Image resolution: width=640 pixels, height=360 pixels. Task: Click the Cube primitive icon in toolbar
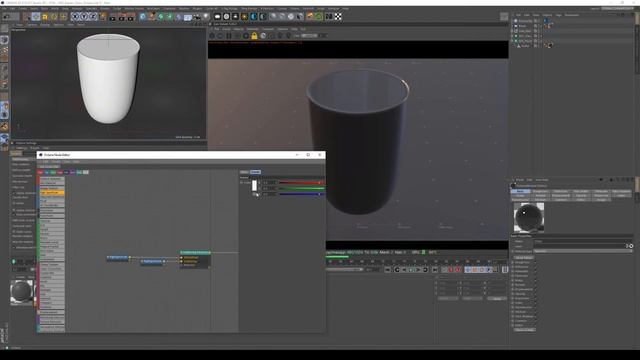(142, 17)
